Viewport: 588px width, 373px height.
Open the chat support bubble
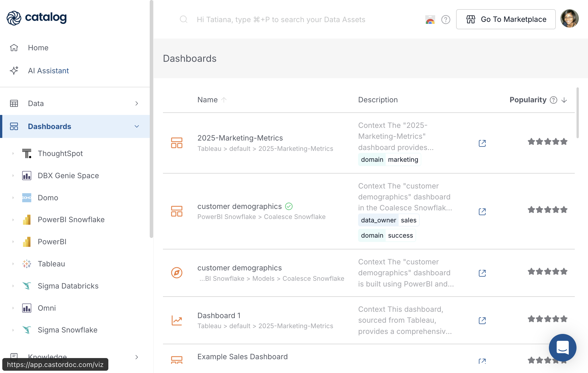(x=562, y=347)
